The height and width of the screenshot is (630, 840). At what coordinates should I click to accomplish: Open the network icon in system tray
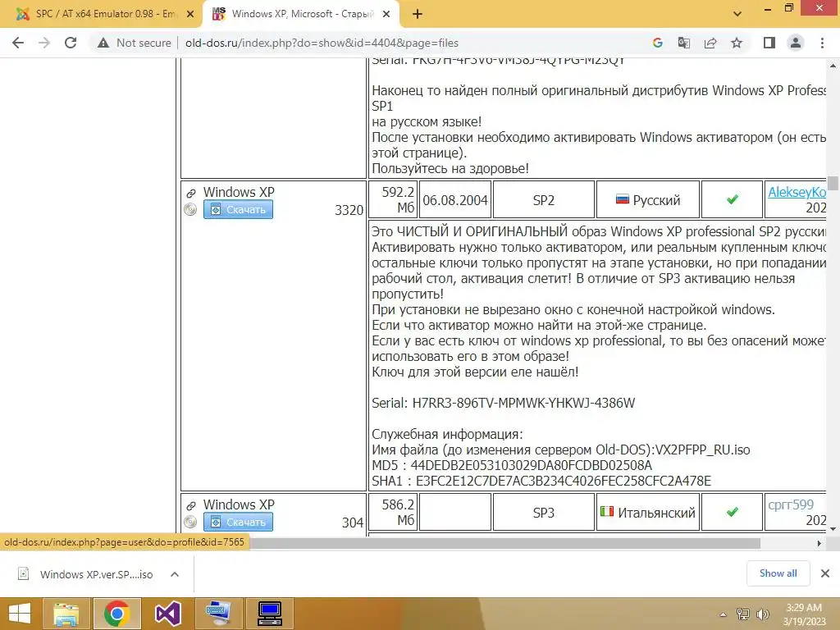coord(743,614)
